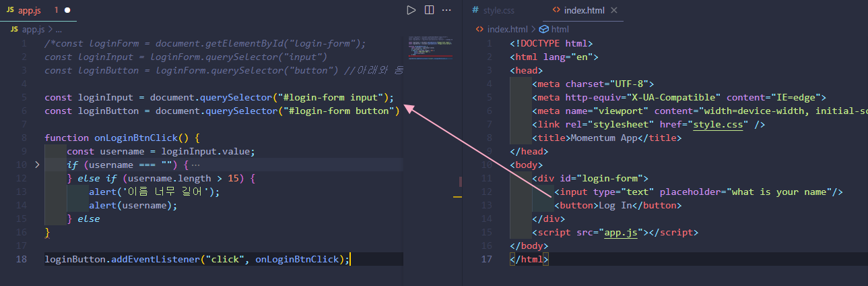Click the viewport meta tag line
The image size is (868, 286).
pos(700,111)
